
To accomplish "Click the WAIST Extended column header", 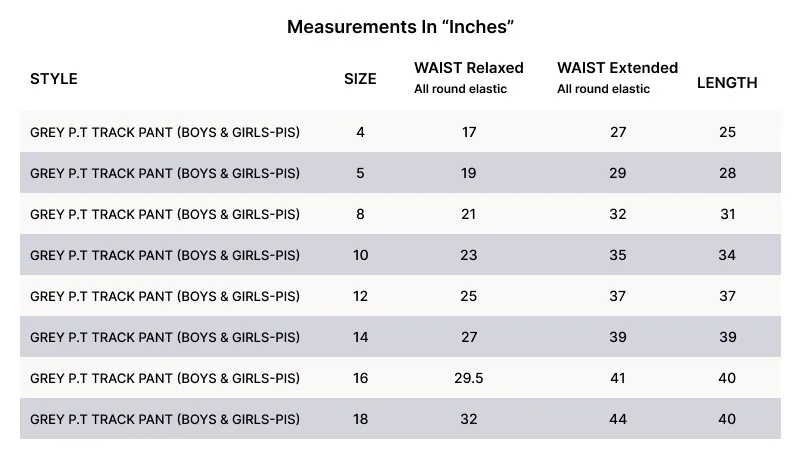I will click(617, 68).
